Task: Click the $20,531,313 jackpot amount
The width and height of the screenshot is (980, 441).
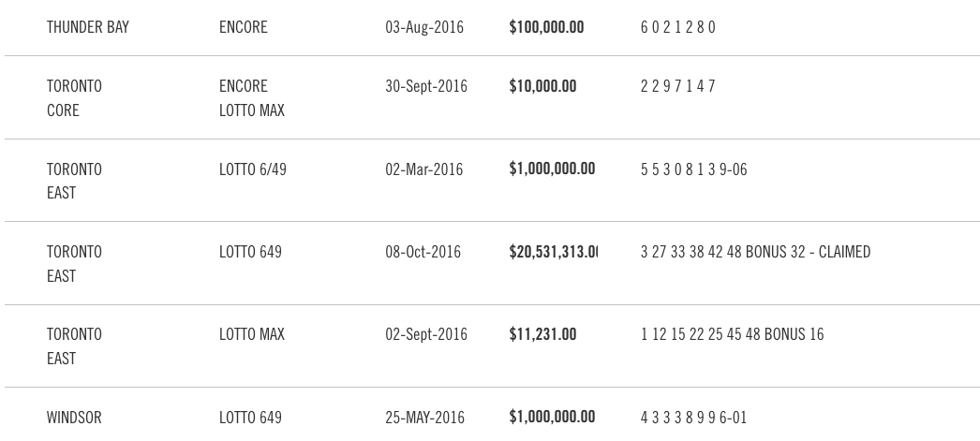Action: tap(554, 253)
